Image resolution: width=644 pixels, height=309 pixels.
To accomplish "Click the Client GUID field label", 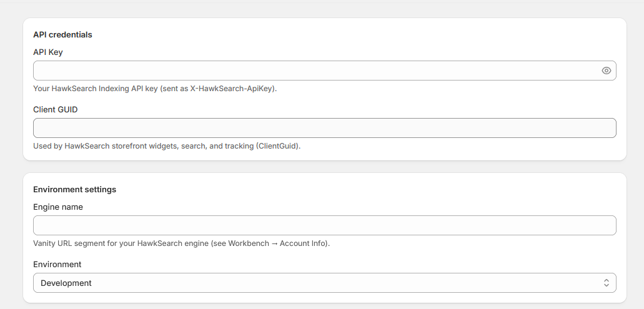I will (x=56, y=110).
